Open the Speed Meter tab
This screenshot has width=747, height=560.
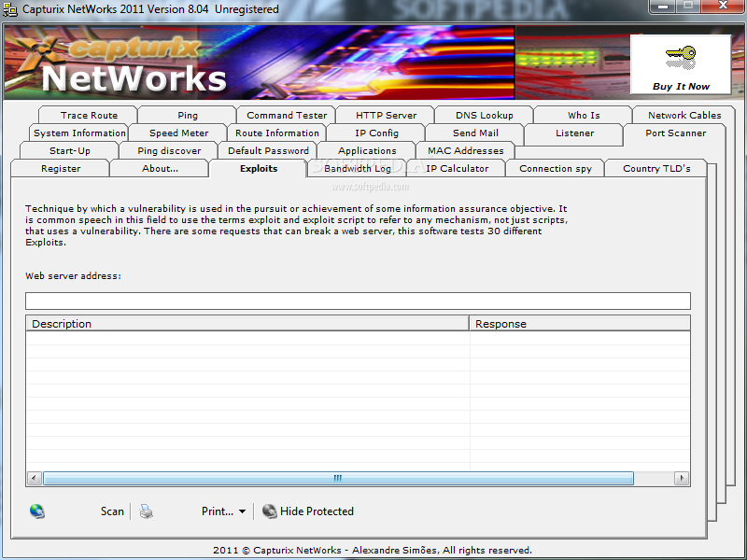pos(178,133)
